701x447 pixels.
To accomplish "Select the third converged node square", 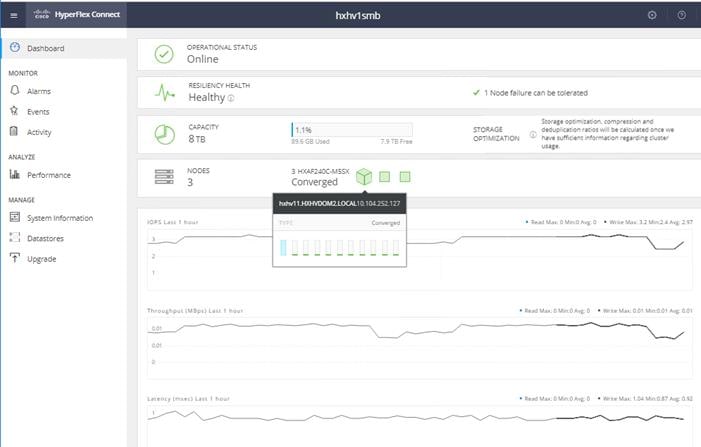I will (x=405, y=177).
